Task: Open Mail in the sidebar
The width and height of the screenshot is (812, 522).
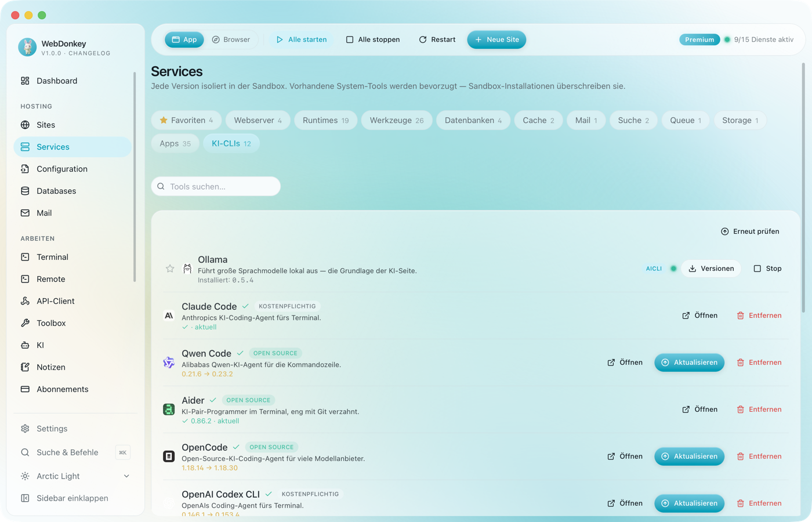Action: tap(73, 213)
